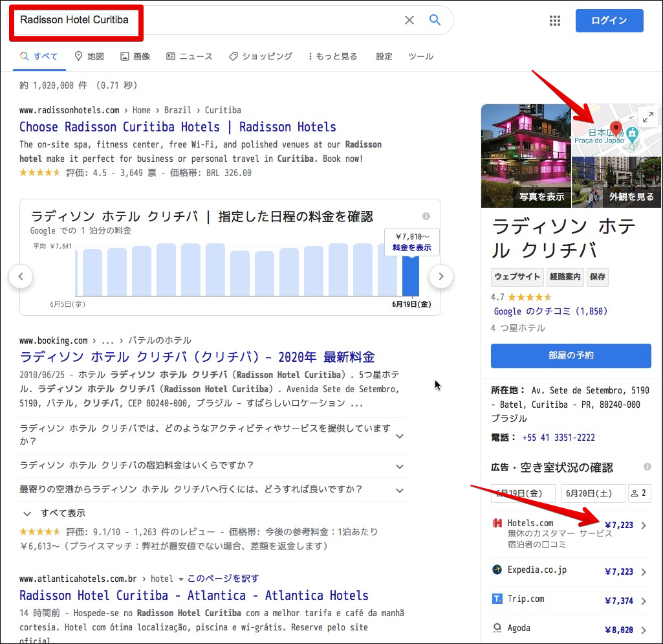Viewport: 663px width, 644px height.
Task: Expand the map with the fullscreen arrows icon
Action: tap(647, 117)
